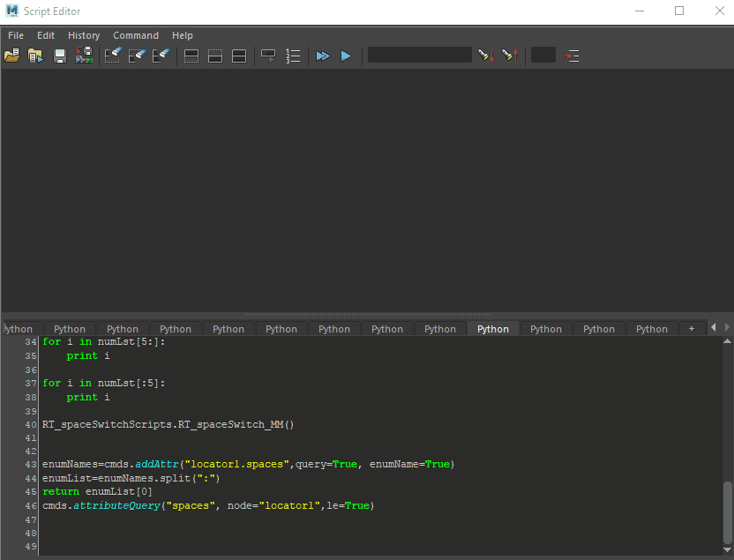Screen dimensions: 734x560
Task: Select the highlighted active Python tab
Action: pyautogui.click(x=493, y=329)
